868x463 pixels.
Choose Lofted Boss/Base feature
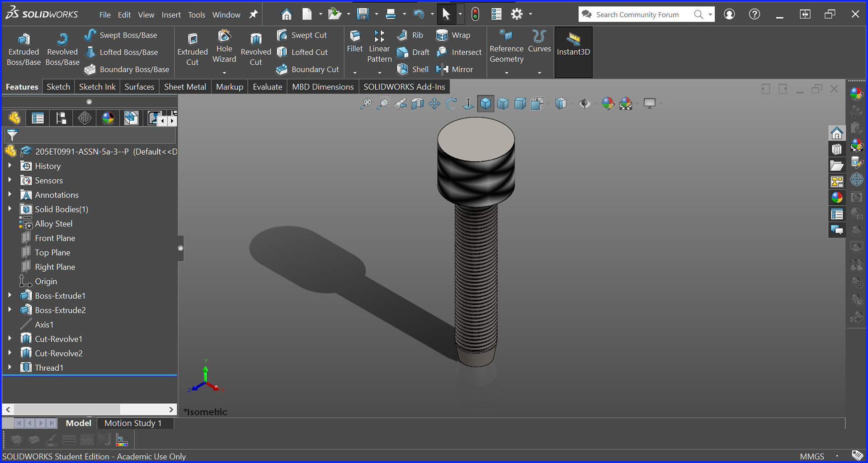(x=121, y=52)
